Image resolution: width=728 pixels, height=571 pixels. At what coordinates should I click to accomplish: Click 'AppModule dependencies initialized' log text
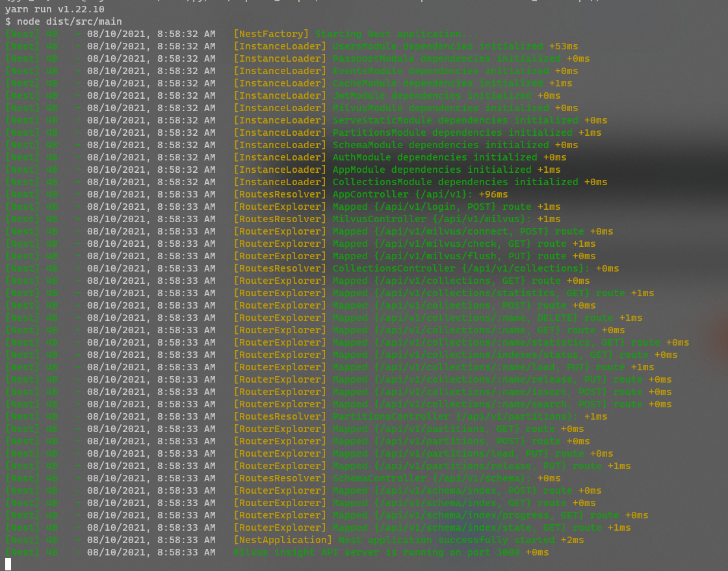pos(432,170)
